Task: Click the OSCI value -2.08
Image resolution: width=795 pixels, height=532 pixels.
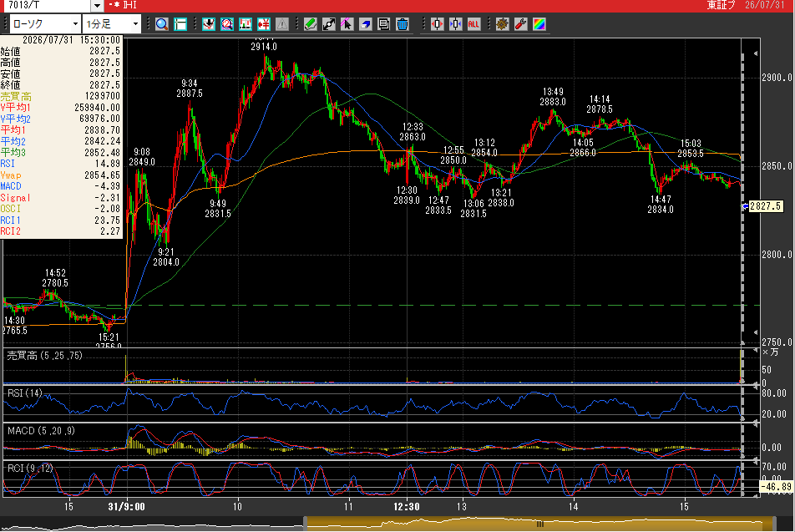Action: [x=108, y=209]
